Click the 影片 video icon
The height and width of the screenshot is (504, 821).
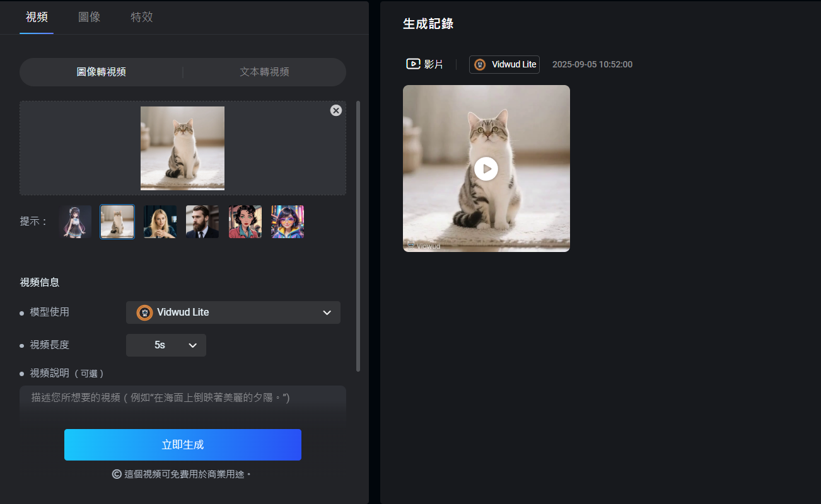coord(413,64)
